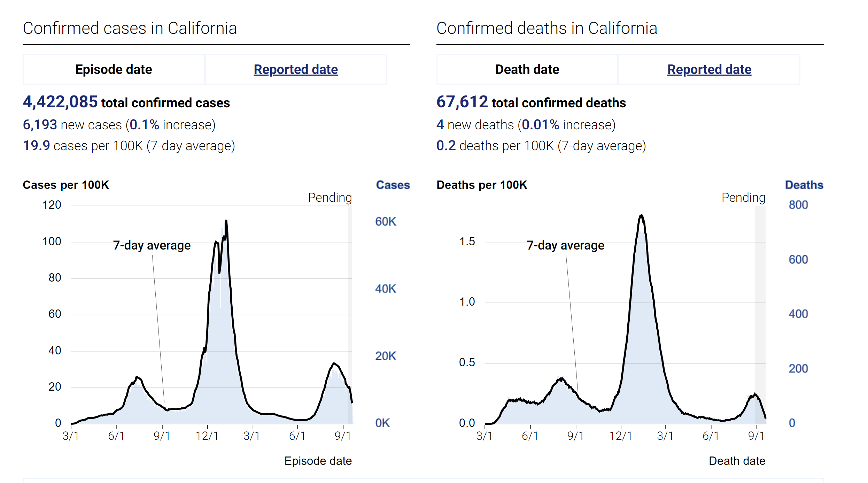Click the 12/1 tick on the Episode date axis

(x=207, y=436)
